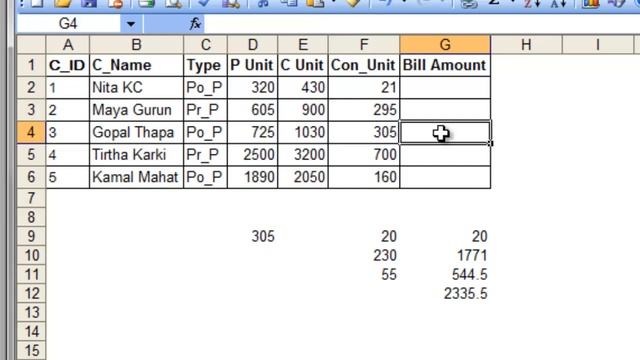Click the 'C_ID' header cell
The width and height of the screenshot is (640, 360).
[x=68, y=65]
